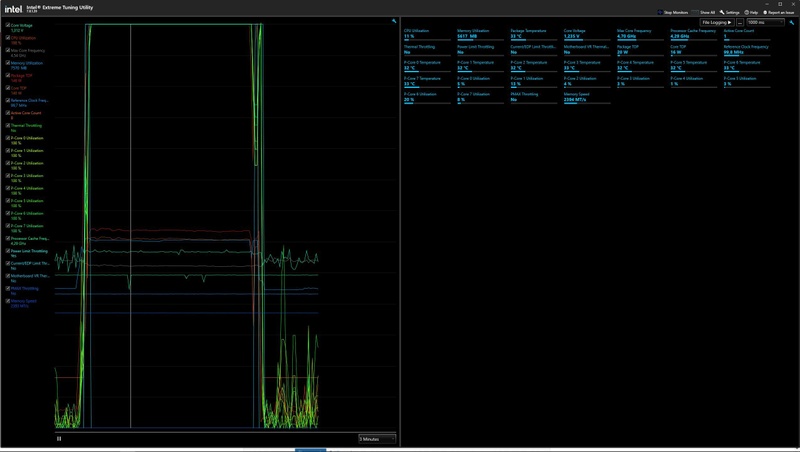Toggle P-Core 0 Utilization legend checkbox
Viewport: 800px width, 452px height.
[x=8, y=138]
